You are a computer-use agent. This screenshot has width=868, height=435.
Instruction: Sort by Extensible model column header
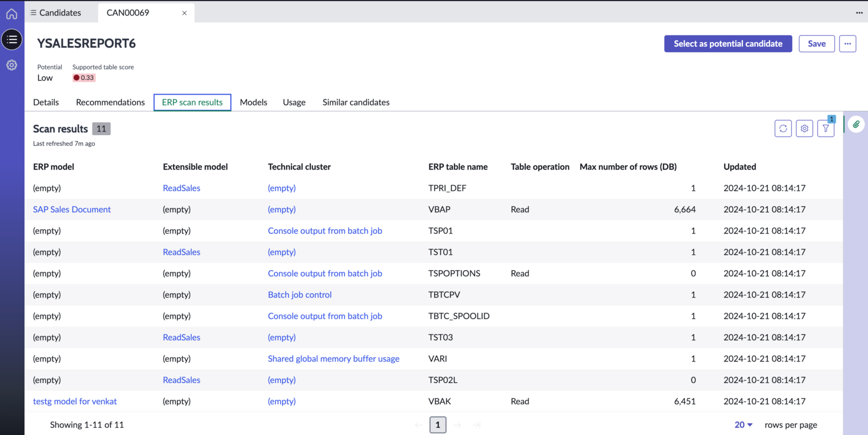coord(196,167)
